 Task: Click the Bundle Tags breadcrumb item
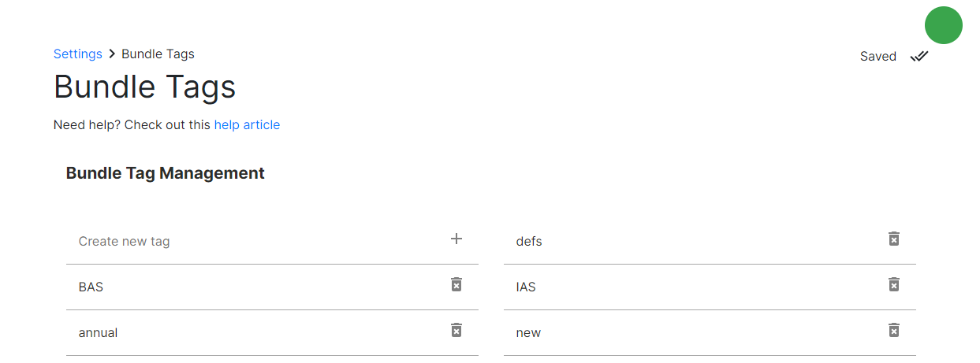(158, 54)
